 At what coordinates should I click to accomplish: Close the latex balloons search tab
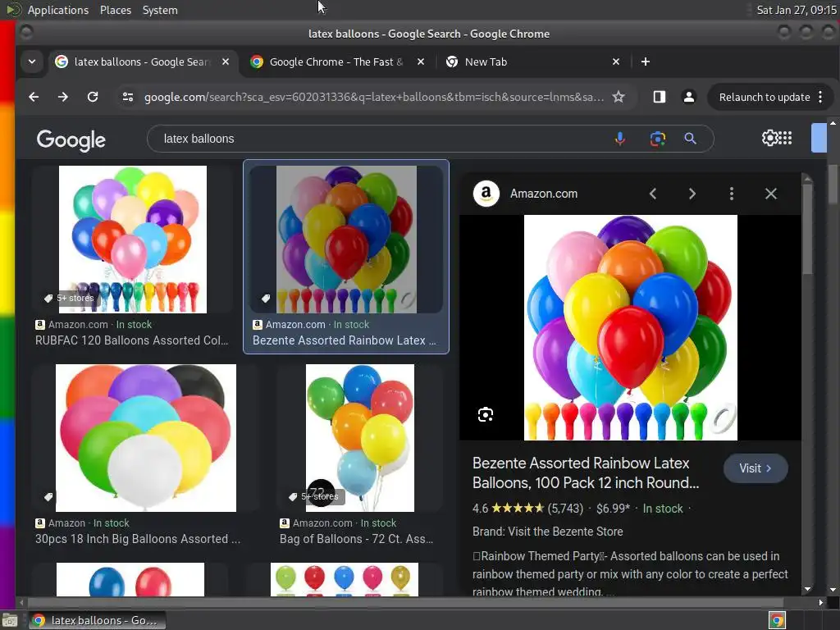pyautogui.click(x=226, y=62)
